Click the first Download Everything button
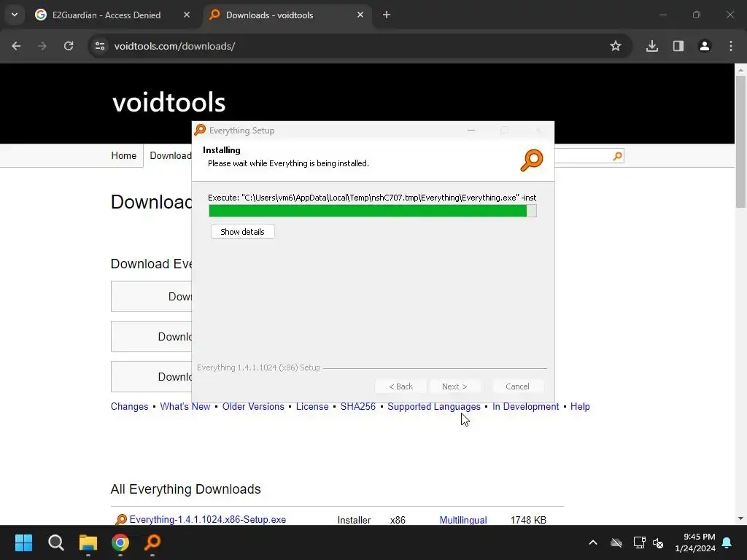Viewport: 747px width, 560px height. tap(152, 297)
